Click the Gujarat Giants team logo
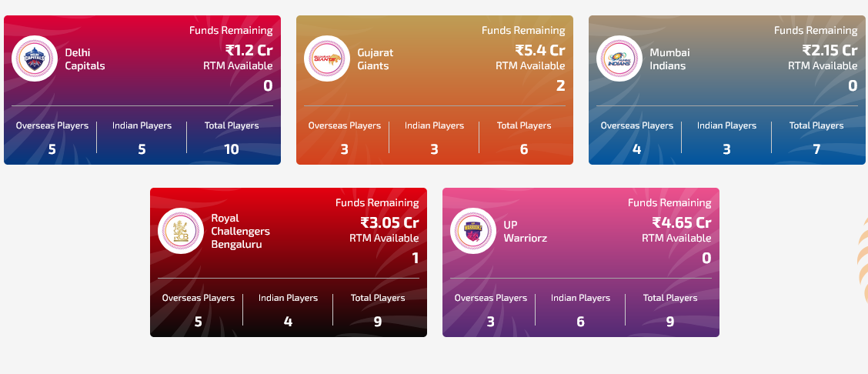The height and width of the screenshot is (374, 868). pos(327,58)
